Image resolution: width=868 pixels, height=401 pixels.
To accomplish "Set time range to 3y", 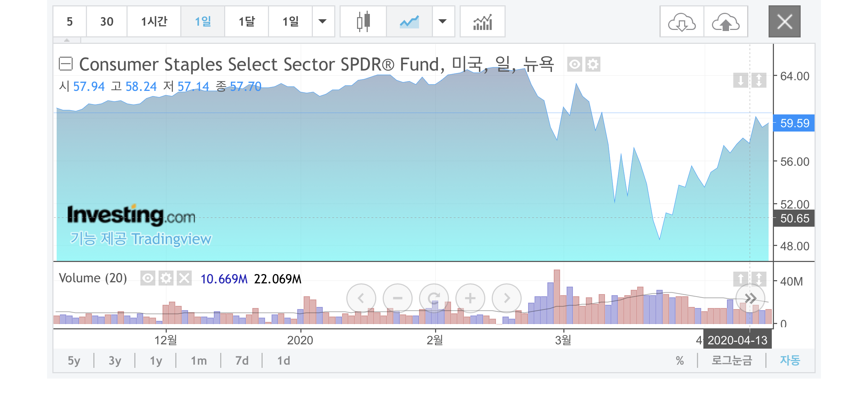I will (115, 361).
